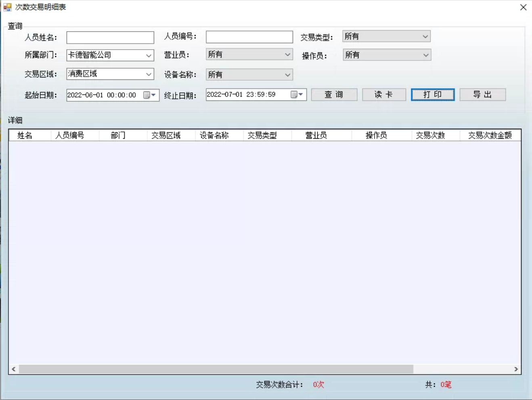
Task: Expand the 营业员 dropdown
Action: coord(249,54)
